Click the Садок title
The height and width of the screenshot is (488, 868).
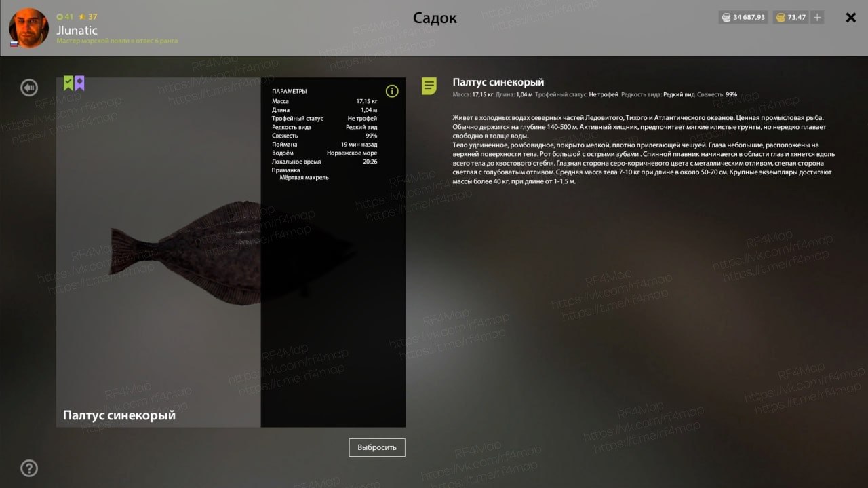click(x=435, y=18)
